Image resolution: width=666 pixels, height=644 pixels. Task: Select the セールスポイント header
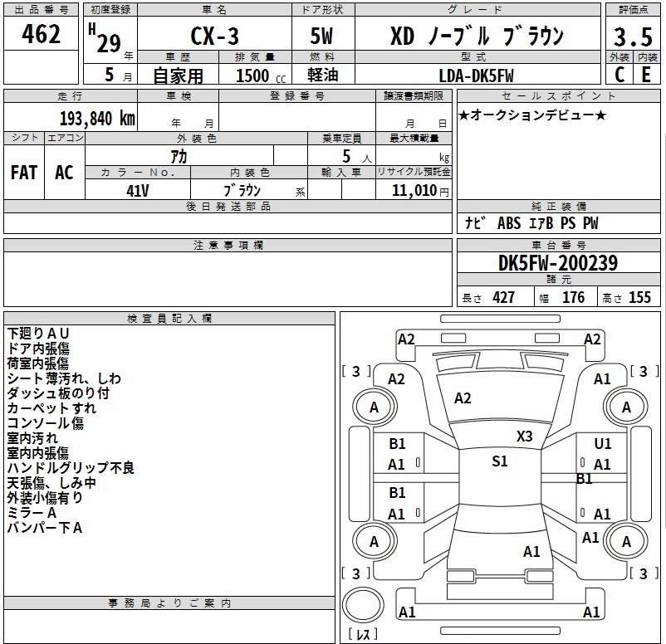(x=559, y=96)
